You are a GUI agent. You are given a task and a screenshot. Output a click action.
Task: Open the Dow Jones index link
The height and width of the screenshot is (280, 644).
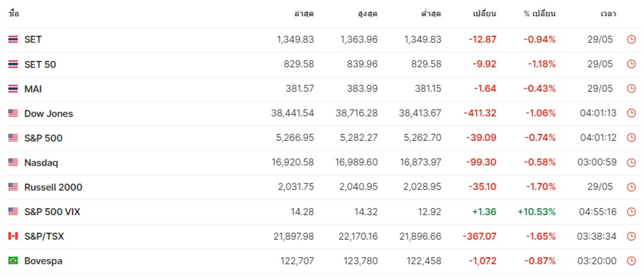pyautogui.click(x=48, y=114)
